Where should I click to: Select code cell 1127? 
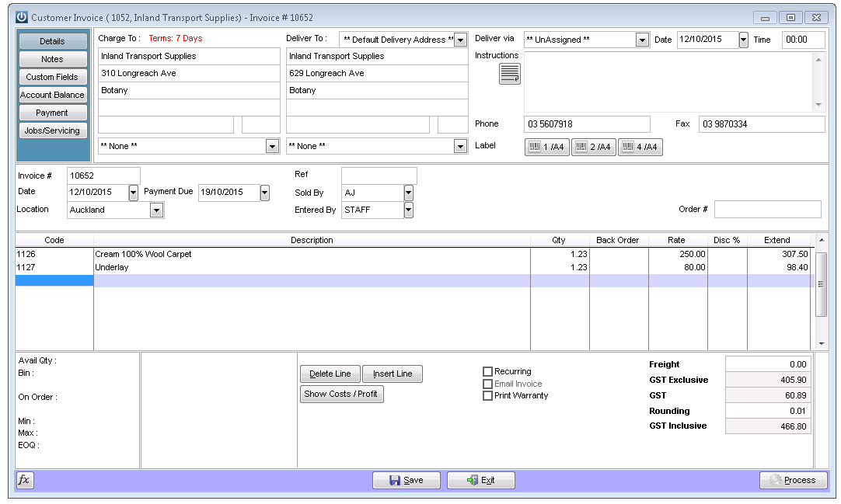[x=54, y=267]
